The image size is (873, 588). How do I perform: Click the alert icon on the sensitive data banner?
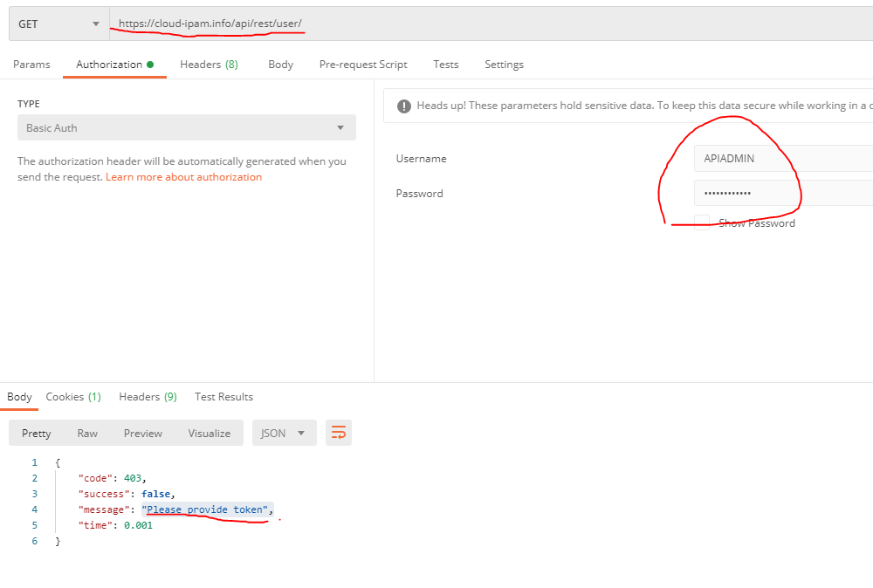coord(404,106)
